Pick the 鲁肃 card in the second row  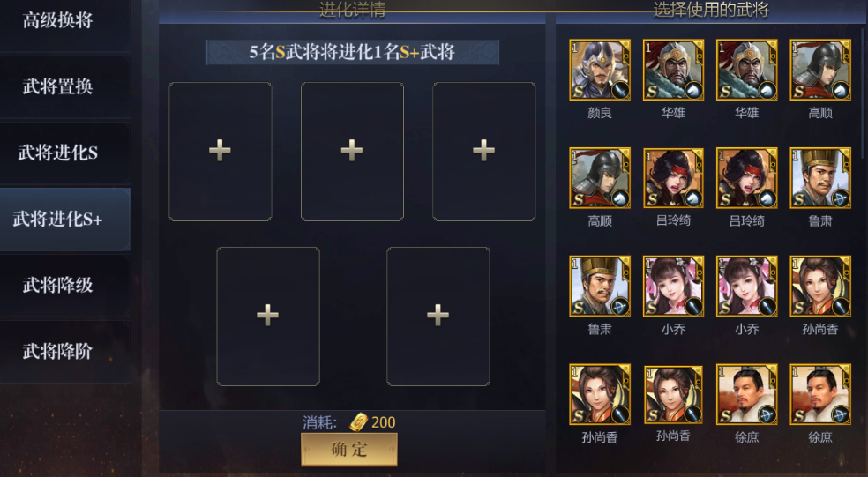pos(819,178)
